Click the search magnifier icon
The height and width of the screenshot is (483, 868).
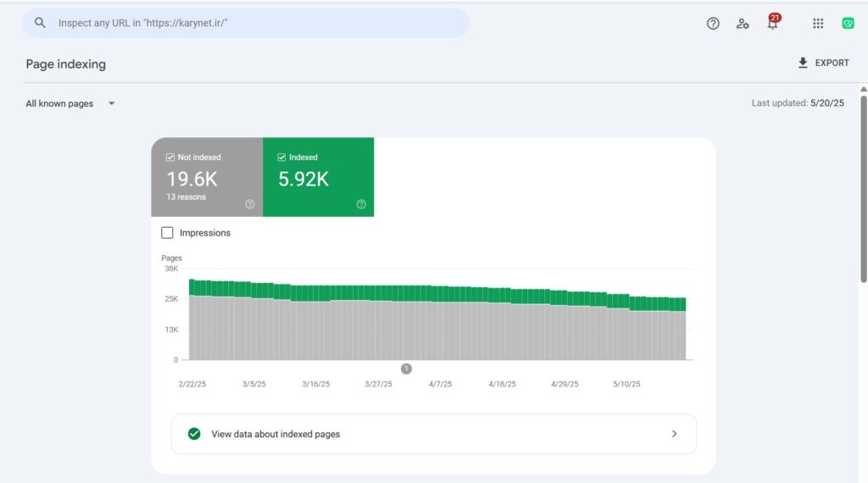tap(40, 23)
